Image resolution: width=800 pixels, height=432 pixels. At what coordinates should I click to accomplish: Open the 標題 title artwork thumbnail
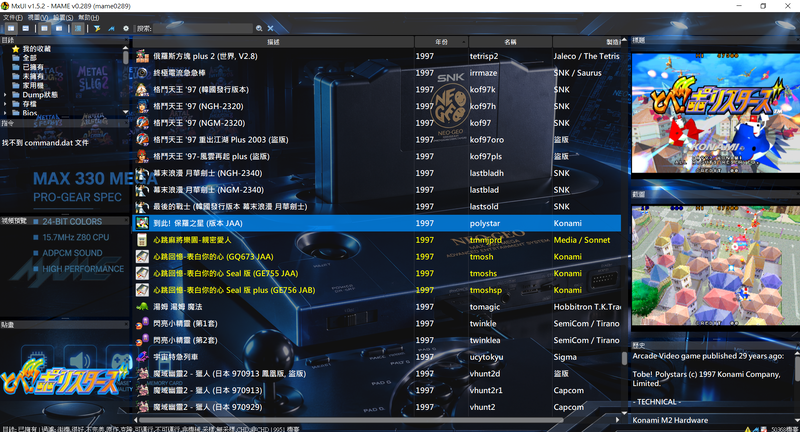716,113
